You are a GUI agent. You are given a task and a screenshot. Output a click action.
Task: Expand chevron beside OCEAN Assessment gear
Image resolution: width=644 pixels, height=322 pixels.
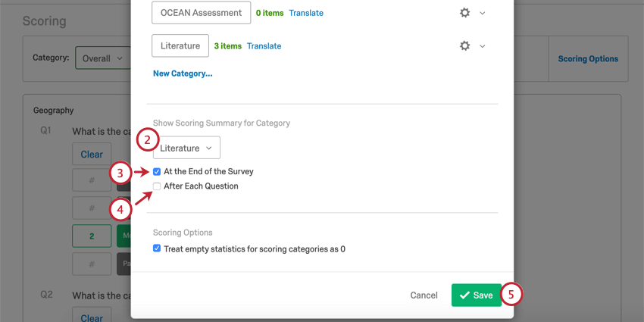(x=483, y=13)
